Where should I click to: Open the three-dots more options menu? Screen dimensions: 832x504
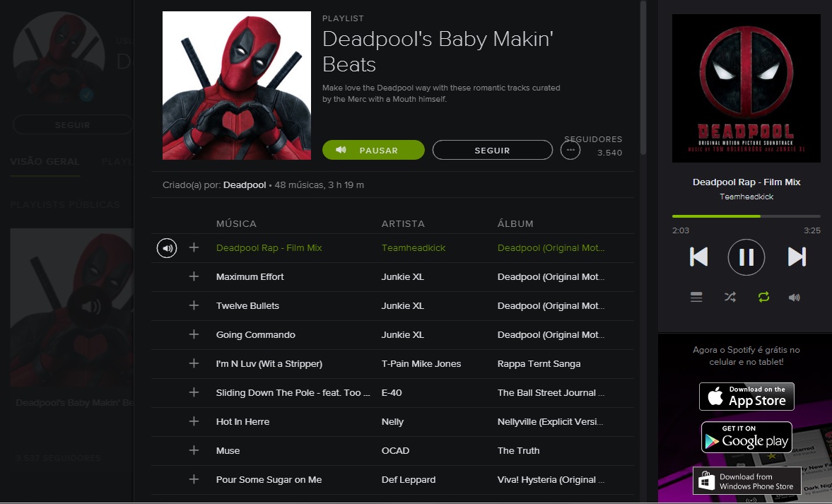(x=570, y=150)
